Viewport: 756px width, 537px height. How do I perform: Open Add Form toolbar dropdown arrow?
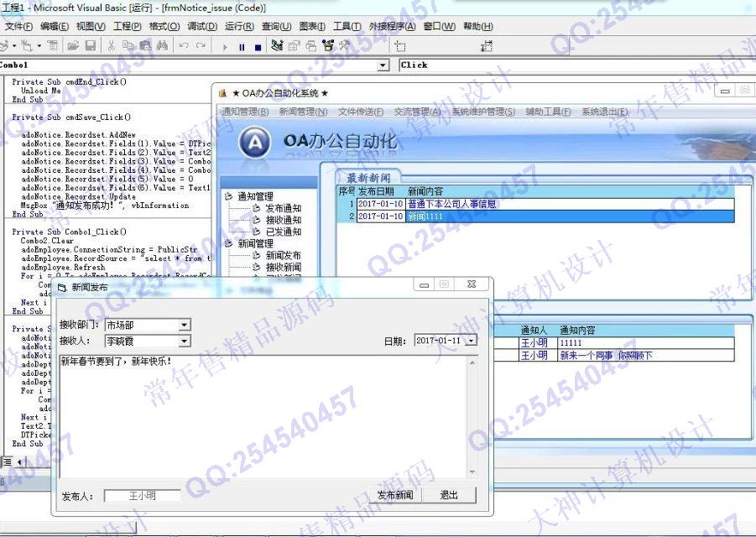click(x=39, y=46)
